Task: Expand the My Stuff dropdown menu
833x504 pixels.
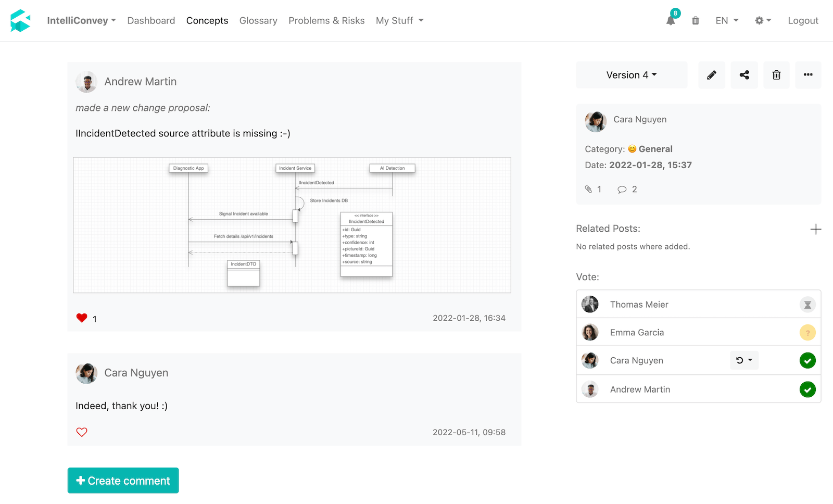Action: pos(400,21)
